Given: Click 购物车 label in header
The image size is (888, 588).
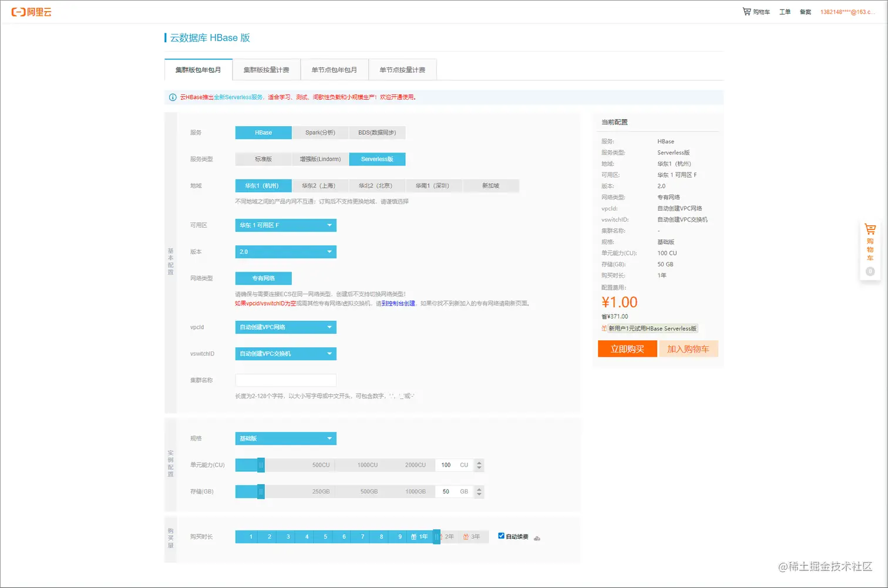Looking at the screenshot, I should [762, 12].
